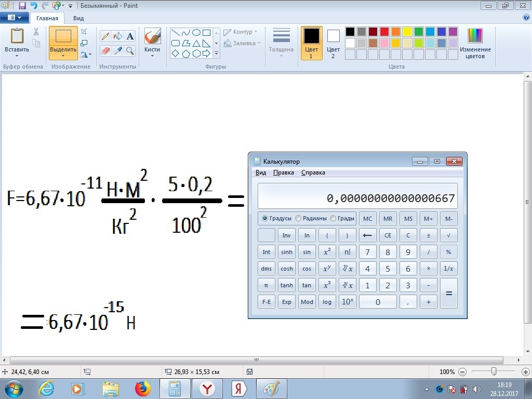This screenshot has width=532, height=399.
Task: Open the Edit colors rainbow icon
Action: click(475, 36)
